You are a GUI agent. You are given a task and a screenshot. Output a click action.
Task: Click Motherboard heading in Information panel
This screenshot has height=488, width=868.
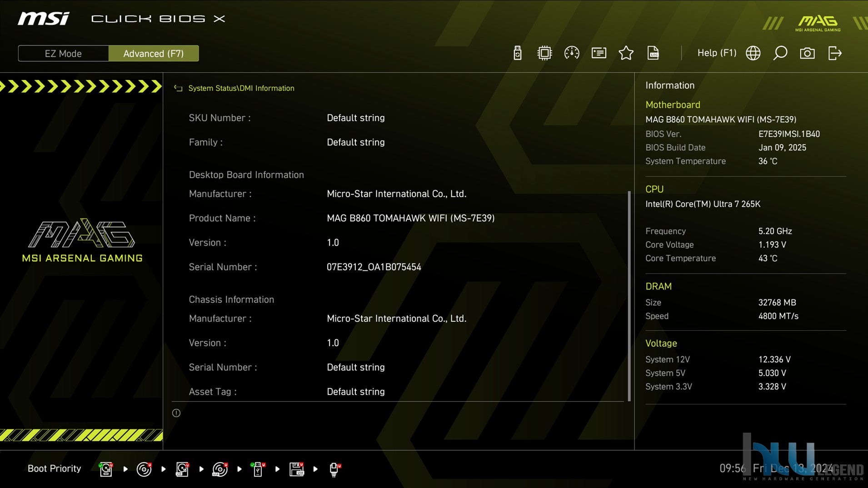click(x=673, y=105)
